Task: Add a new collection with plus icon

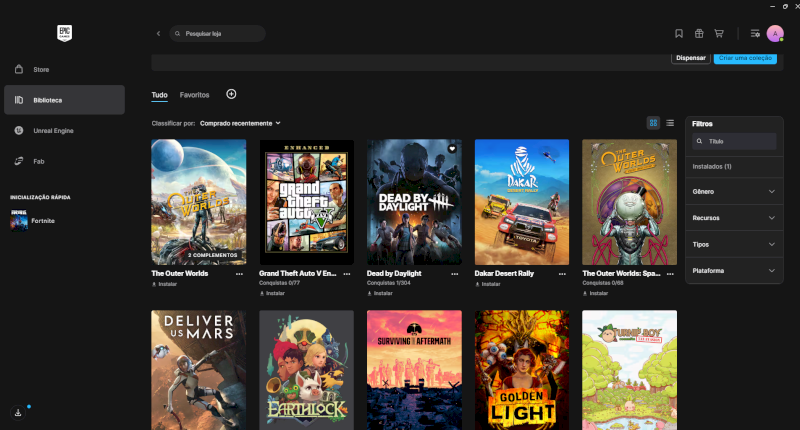Action: (231, 94)
